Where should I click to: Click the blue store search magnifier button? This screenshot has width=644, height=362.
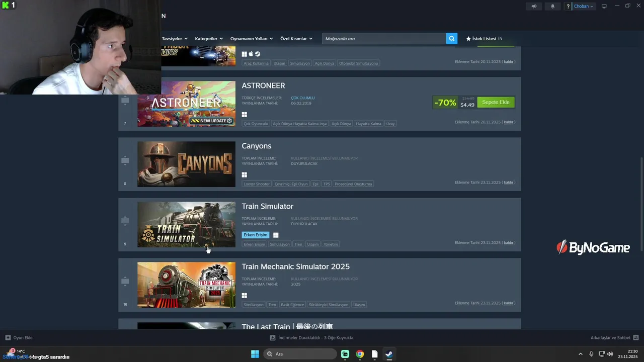[452, 39]
